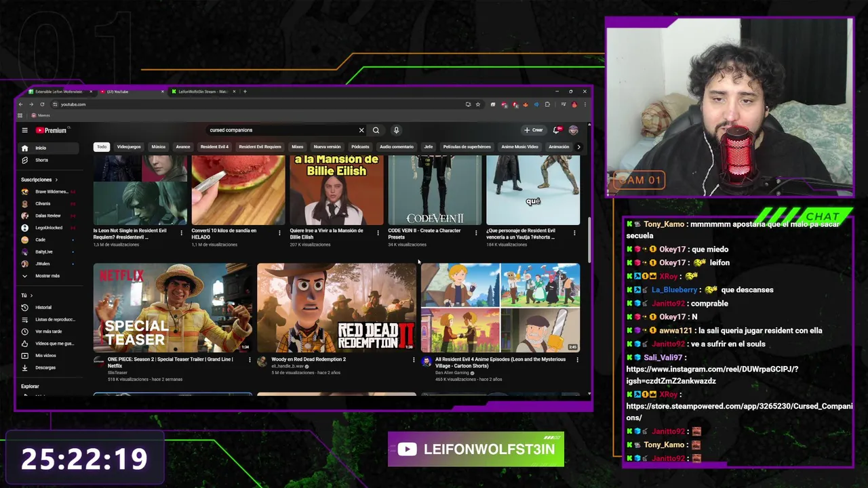868x488 pixels.
Task: Open the notifications bell
Action: pos(557,130)
